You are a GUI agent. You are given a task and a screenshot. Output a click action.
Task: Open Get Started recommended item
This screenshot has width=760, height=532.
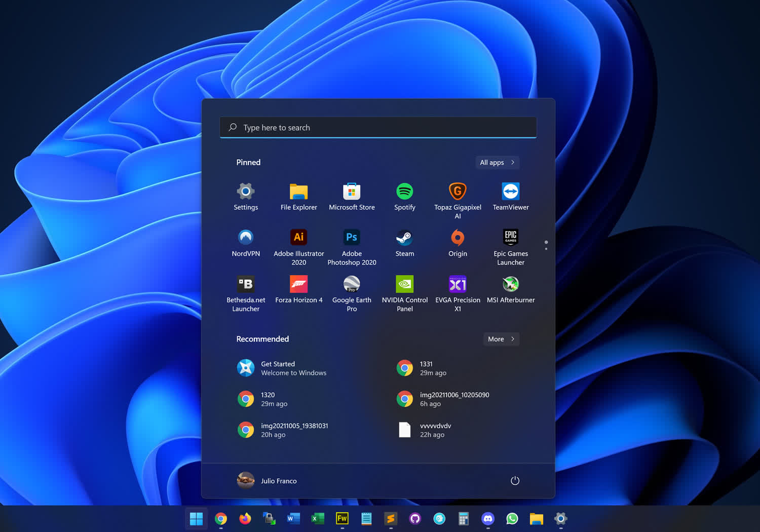[282, 368]
